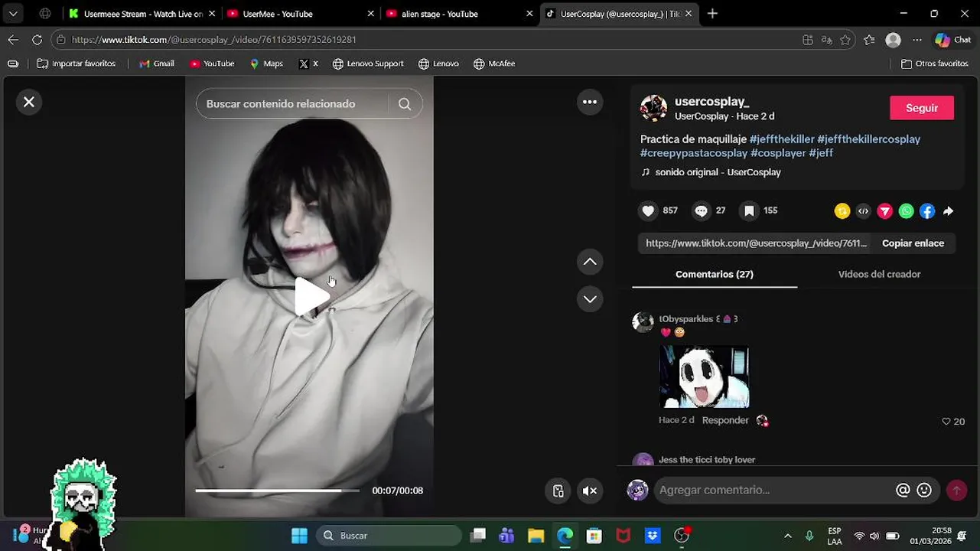Image resolution: width=980 pixels, height=551 pixels.
Task: Mention a user with the @ icon
Action: pos(903,490)
